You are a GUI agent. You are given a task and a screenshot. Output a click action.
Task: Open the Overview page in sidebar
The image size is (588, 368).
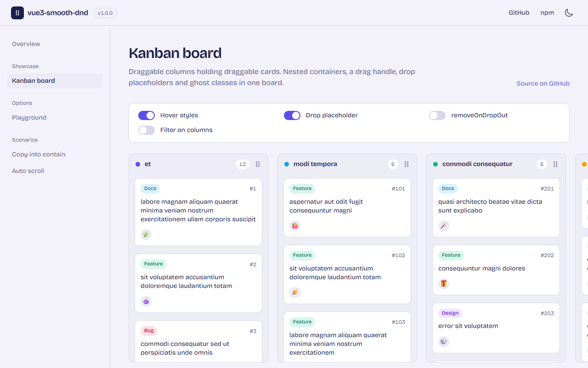(x=55, y=44)
